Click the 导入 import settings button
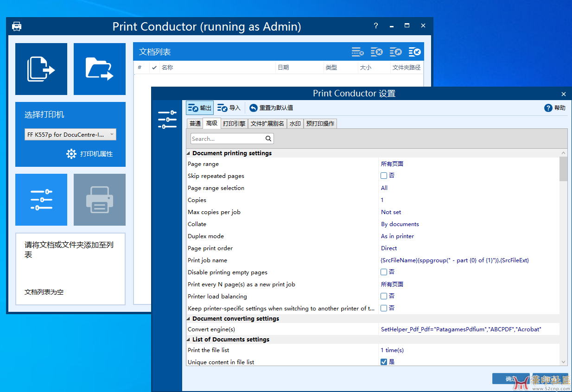The height and width of the screenshot is (392, 572). coord(229,108)
